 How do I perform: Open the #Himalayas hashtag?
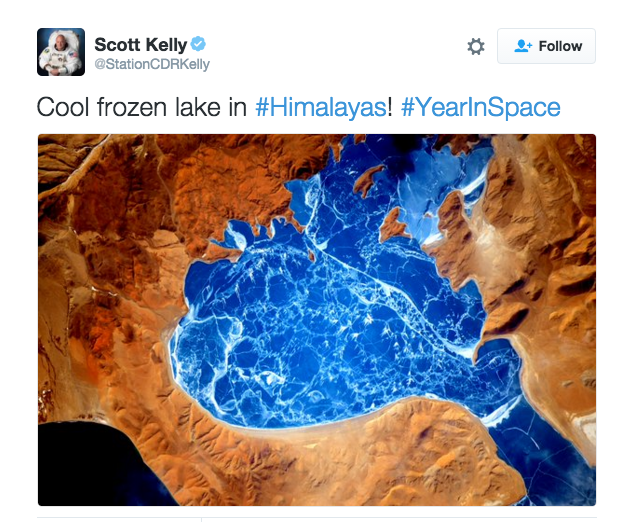321,107
